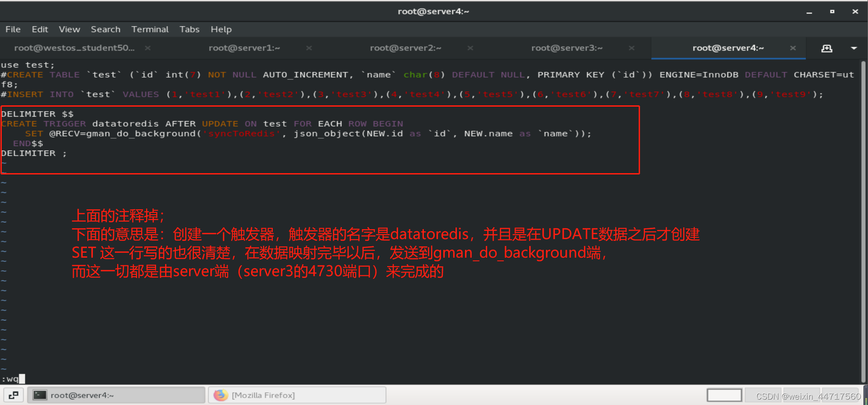Close the root@westos_student50 tab
This screenshot has height=405, width=868.
coord(147,48)
